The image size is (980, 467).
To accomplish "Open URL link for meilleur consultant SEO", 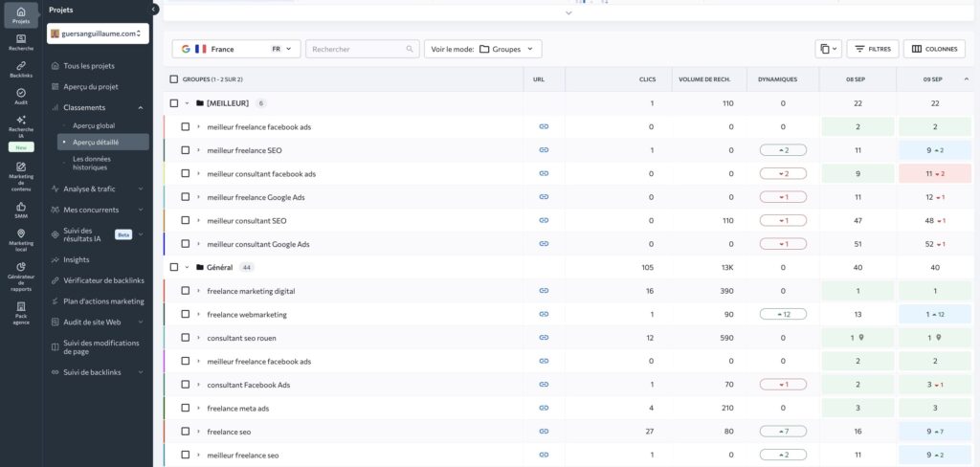I will click(544, 221).
